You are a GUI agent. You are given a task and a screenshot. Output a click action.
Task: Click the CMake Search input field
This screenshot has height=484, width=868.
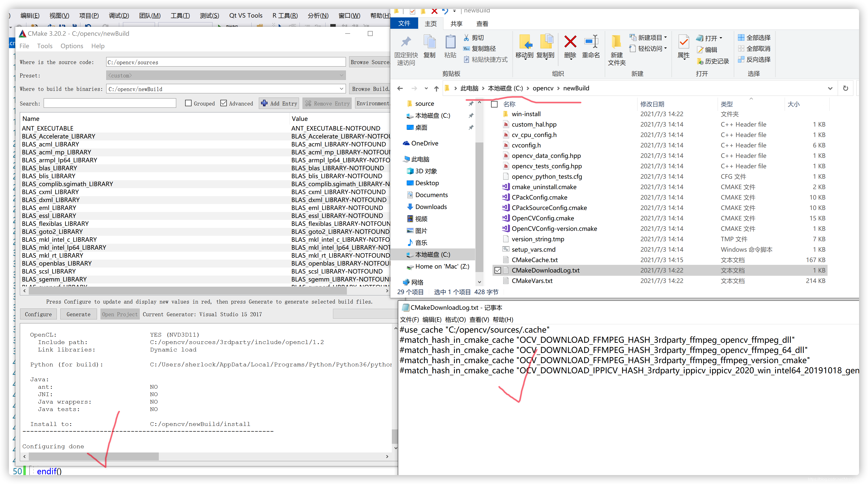[x=110, y=104]
